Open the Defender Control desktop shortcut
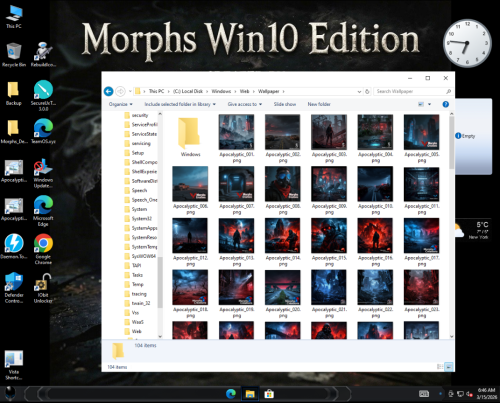The image size is (500, 403). click(x=14, y=287)
